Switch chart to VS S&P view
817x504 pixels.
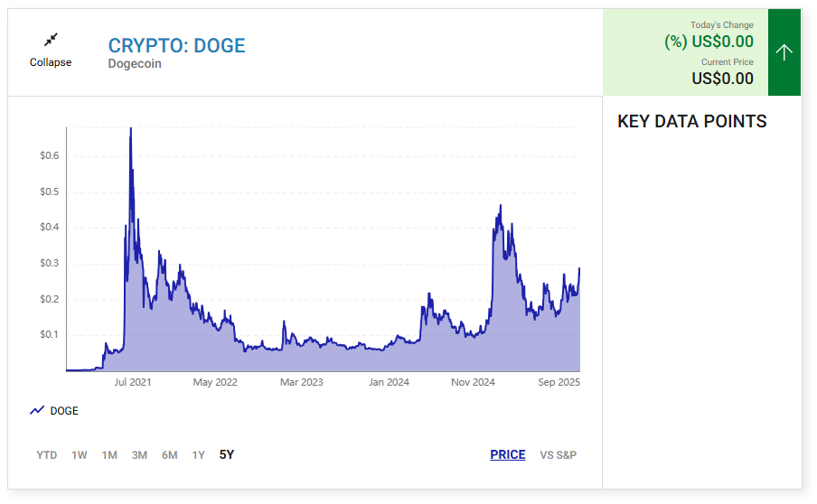coord(558,455)
